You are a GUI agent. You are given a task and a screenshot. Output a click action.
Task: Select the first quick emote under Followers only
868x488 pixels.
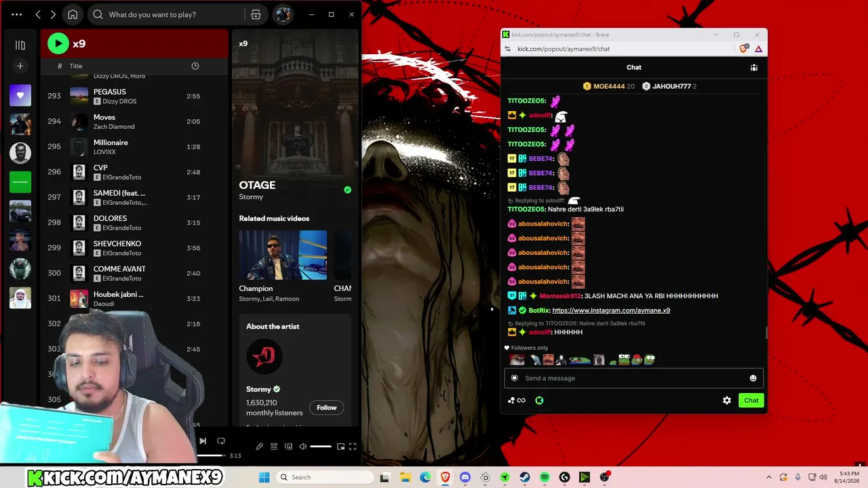click(x=517, y=360)
